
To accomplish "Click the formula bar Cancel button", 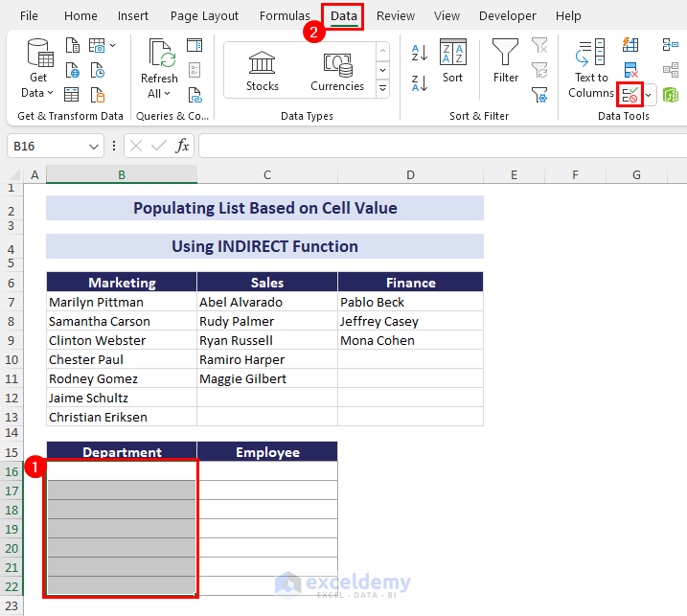I will pos(136,146).
